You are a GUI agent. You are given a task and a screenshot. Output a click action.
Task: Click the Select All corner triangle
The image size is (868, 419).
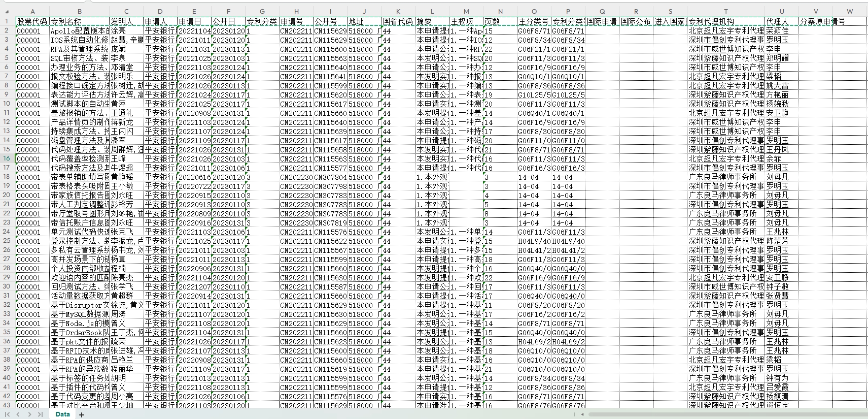[x=8, y=12]
